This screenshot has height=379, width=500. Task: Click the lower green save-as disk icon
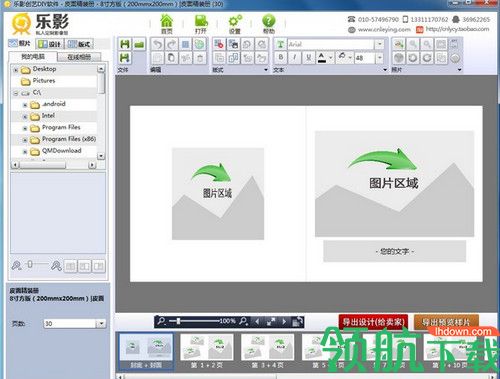pyautogui.click(x=125, y=58)
